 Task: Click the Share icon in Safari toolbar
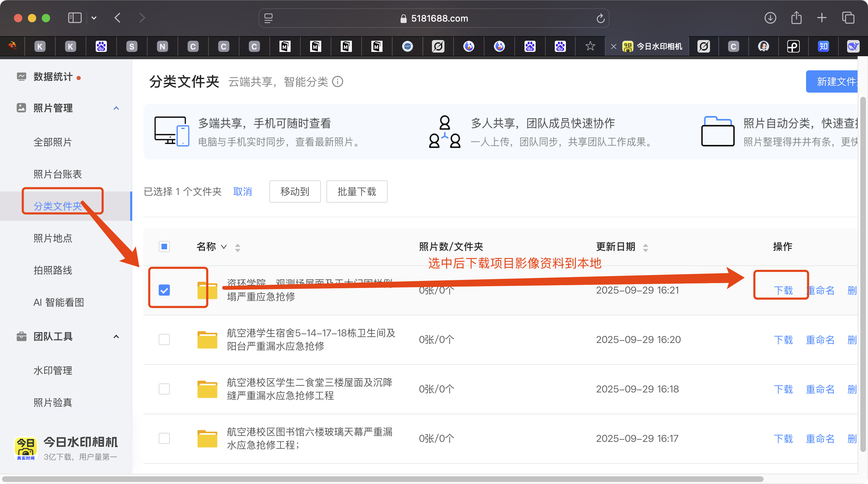[x=796, y=18]
